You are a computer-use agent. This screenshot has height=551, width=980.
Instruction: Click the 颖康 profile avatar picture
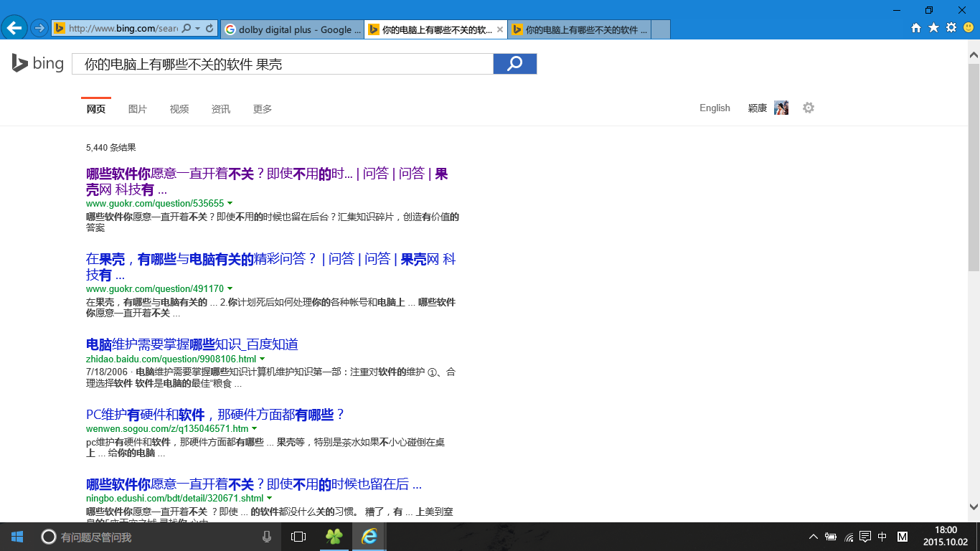tap(781, 108)
